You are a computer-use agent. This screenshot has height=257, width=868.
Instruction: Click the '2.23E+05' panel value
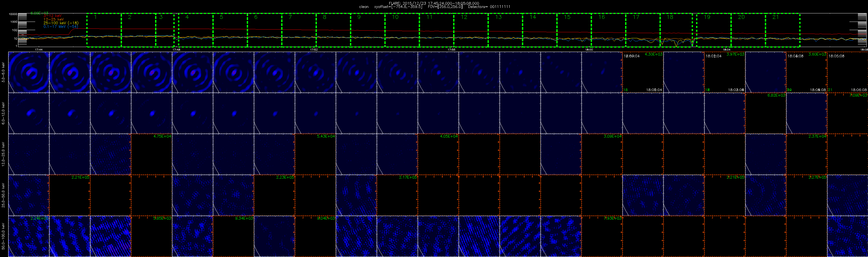click(285, 177)
